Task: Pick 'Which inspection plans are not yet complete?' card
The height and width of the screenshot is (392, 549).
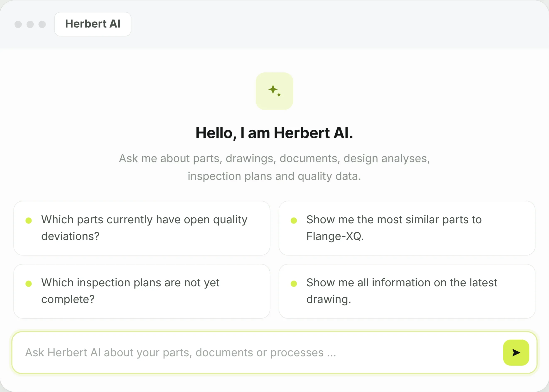Action: pos(142,291)
